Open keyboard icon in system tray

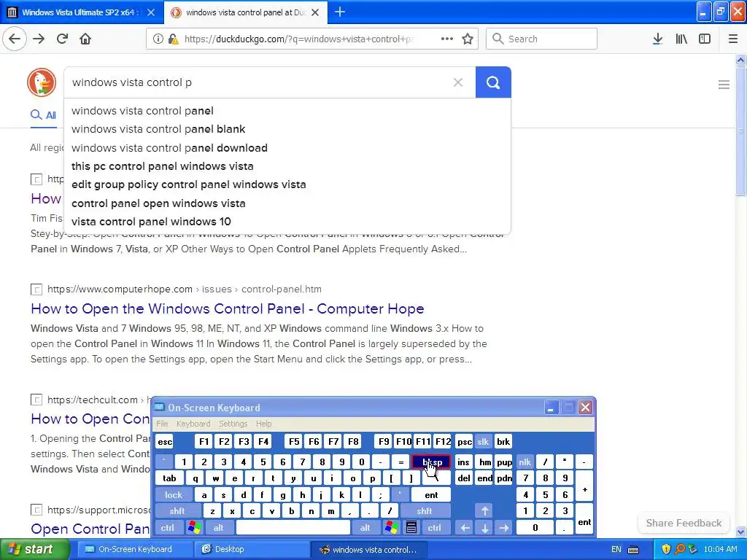point(633,550)
